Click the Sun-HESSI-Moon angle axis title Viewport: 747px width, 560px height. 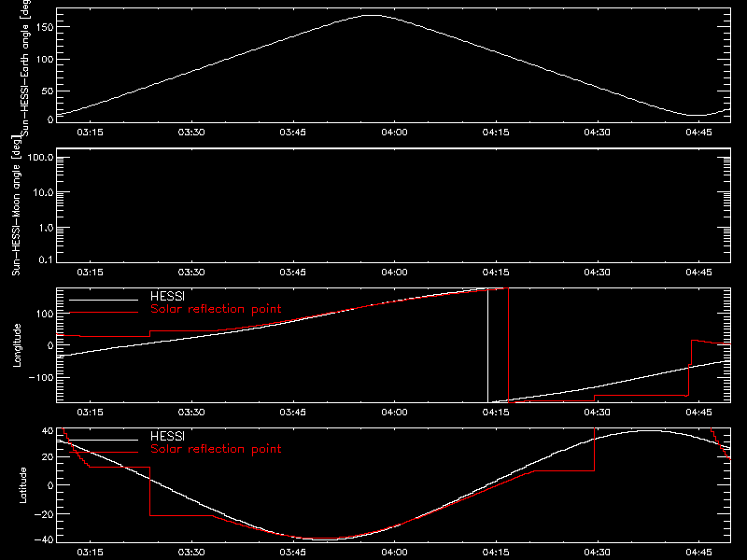pos(16,205)
